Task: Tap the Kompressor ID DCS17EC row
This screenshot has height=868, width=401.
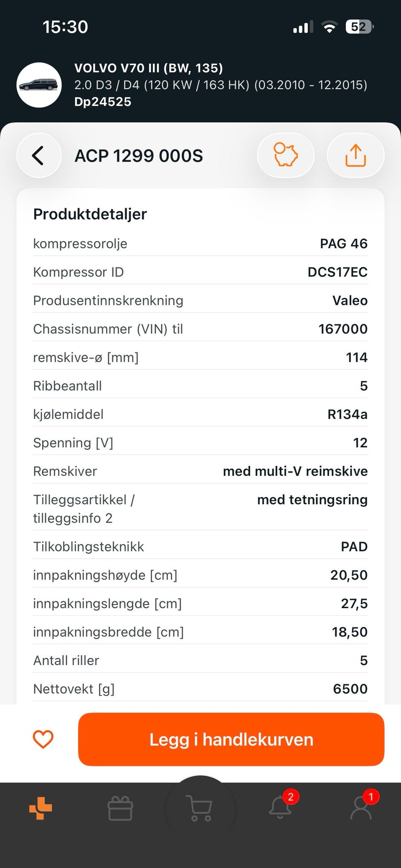Action: 200,272
